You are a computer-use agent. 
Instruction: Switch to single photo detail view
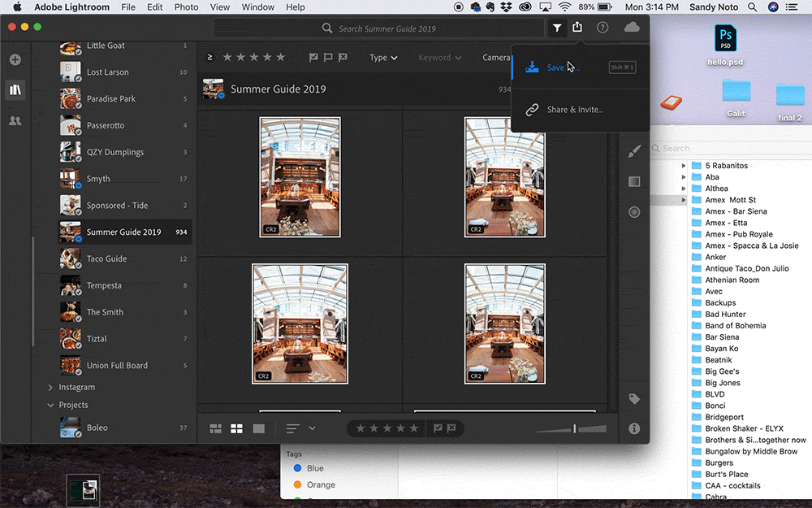pos(259,428)
